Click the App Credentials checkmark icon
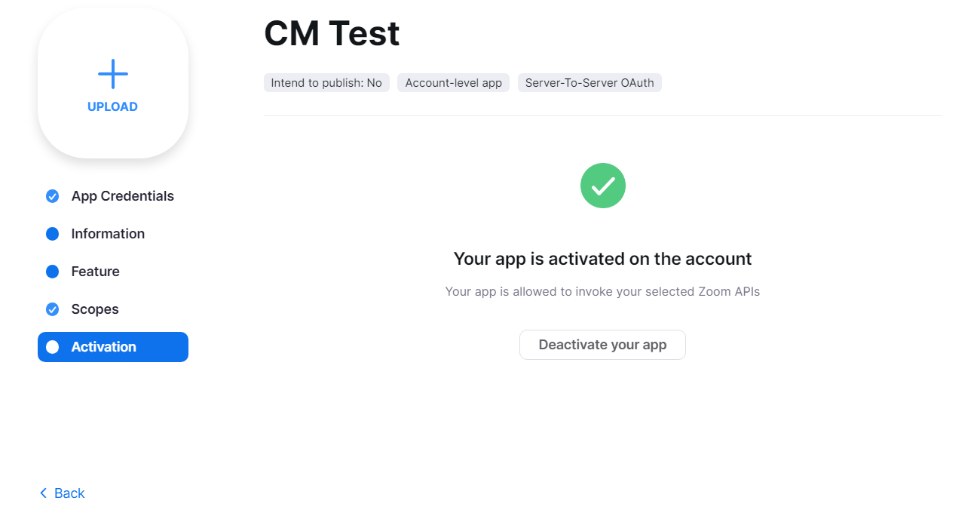 pos(52,196)
